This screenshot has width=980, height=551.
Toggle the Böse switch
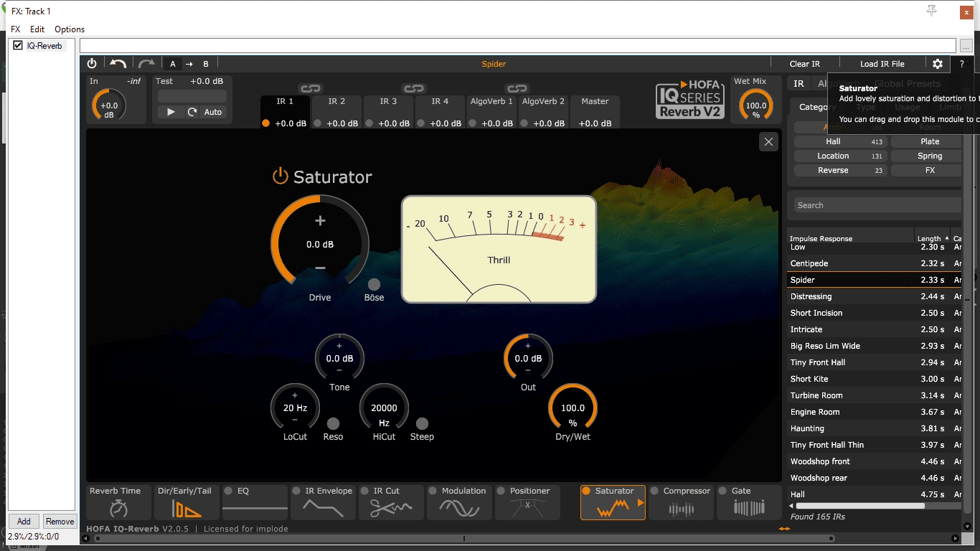click(374, 284)
